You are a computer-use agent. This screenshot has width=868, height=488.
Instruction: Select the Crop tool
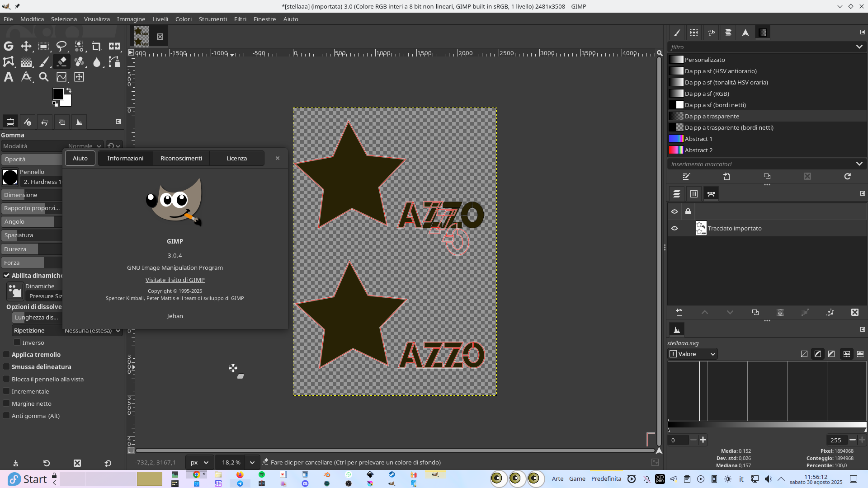(x=96, y=46)
